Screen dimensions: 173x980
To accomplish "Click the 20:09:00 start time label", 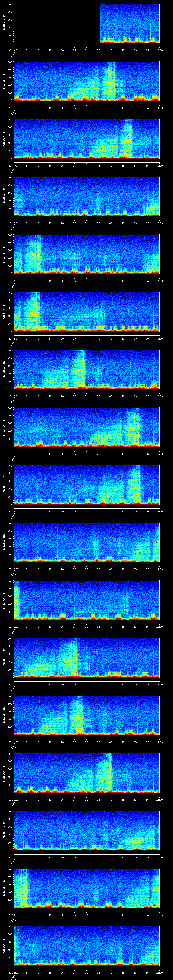I will [x=14, y=50].
